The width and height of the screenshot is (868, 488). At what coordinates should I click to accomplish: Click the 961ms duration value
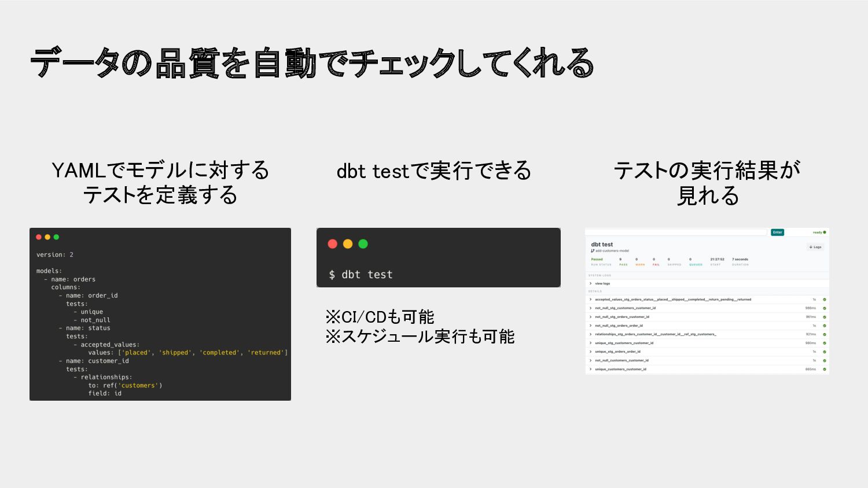click(811, 317)
